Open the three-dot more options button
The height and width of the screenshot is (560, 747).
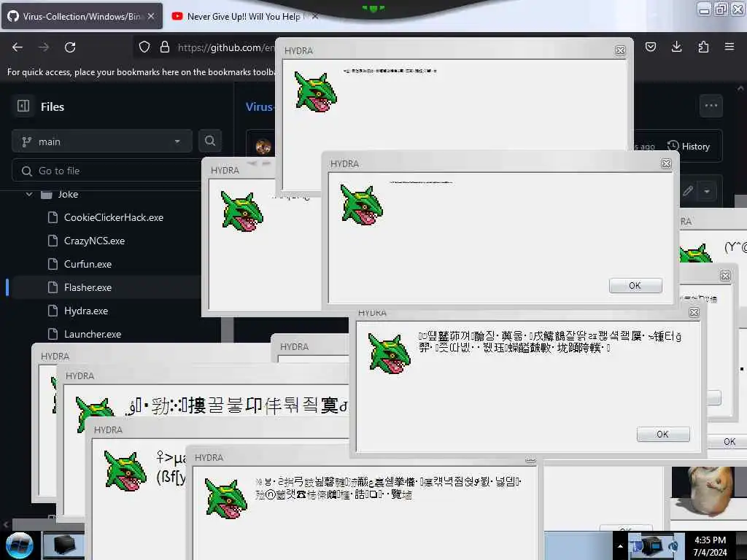[x=711, y=106]
